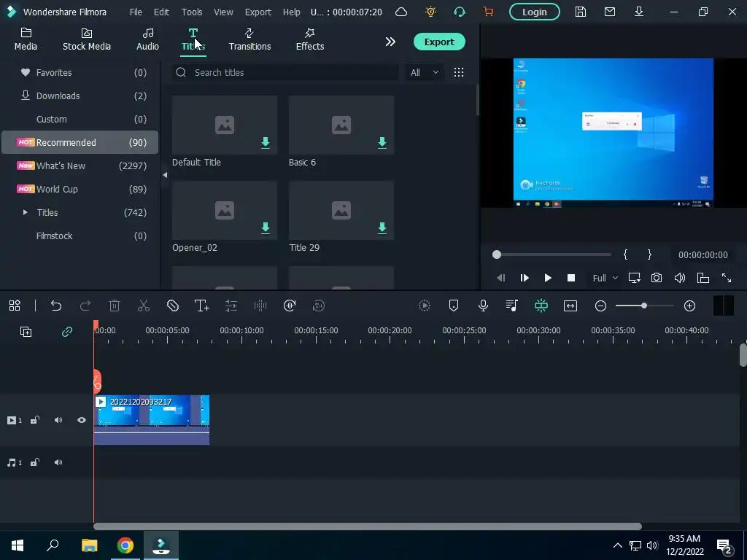The width and height of the screenshot is (747, 560).
Task: Add text with the T+ tool
Action: [202, 306]
